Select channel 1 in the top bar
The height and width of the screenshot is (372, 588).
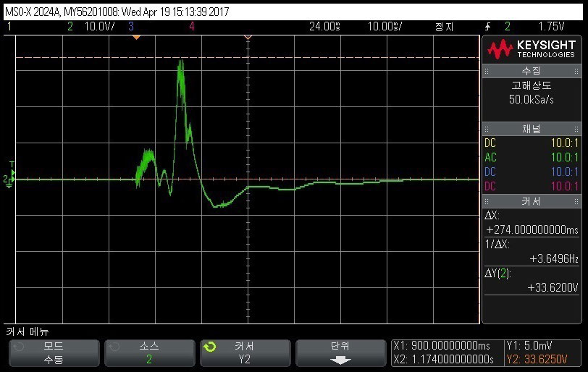[10, 26]
